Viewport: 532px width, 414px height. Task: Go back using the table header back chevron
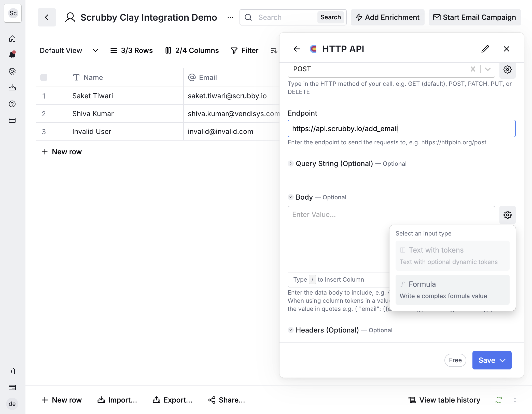(x=47, y=17)
